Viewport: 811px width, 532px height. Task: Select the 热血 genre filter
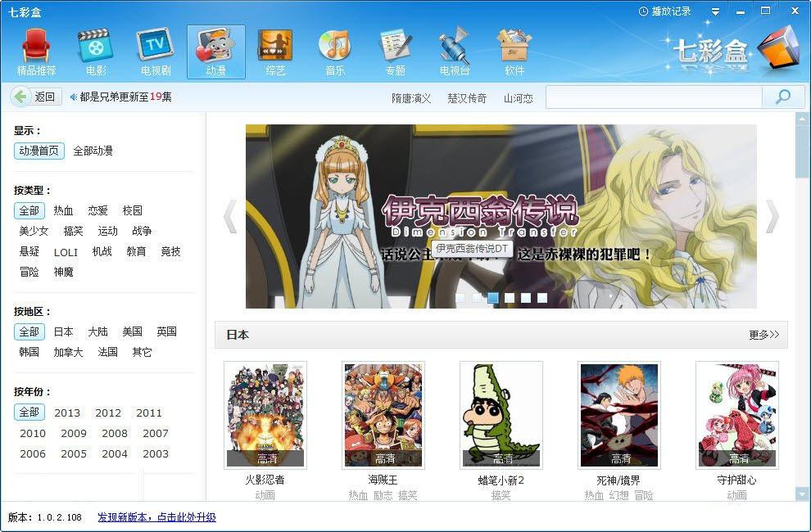[63, 210]
